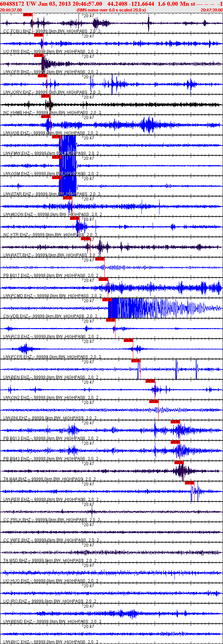This screenshot has height=644, width=223.
Task: Select the UW BEND EHZ station label
Action: pos(18,622)
